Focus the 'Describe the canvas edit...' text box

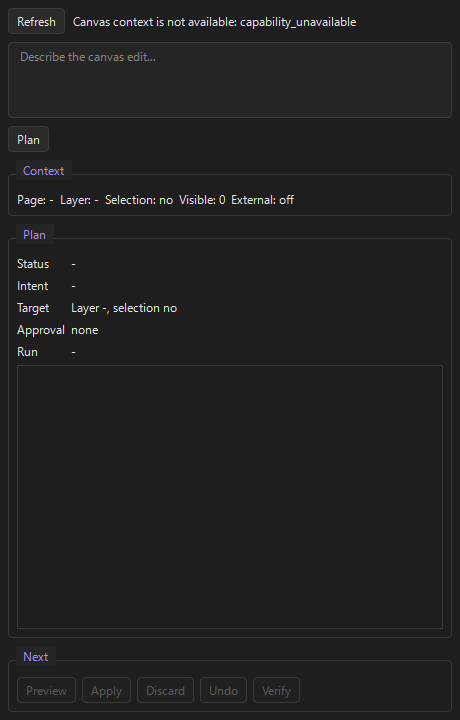click(230, 80)
